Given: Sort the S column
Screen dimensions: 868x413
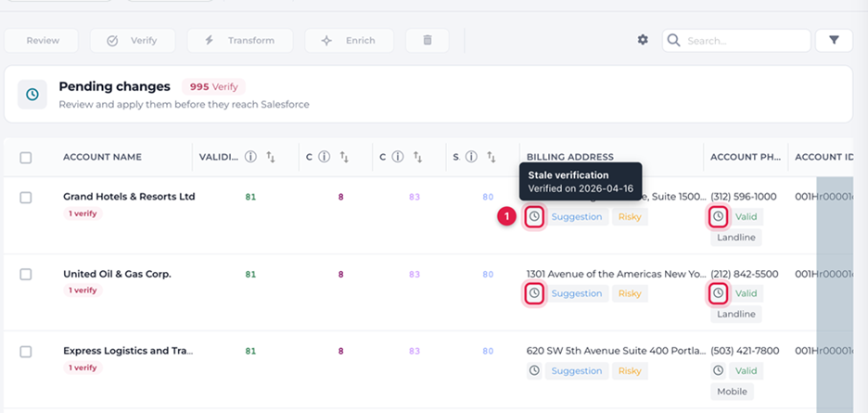Looking at the screenshot, I should (491, 157).
